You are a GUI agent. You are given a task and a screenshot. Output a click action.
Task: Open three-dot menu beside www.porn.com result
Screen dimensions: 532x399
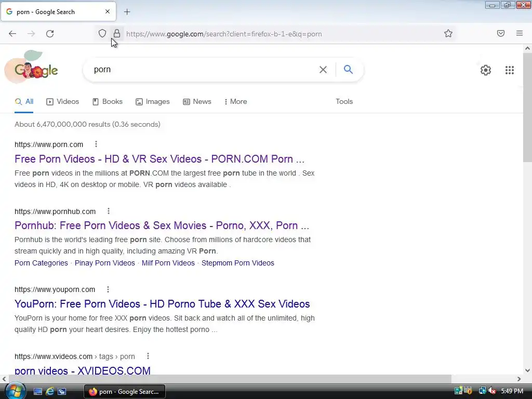tap(96, 144)
